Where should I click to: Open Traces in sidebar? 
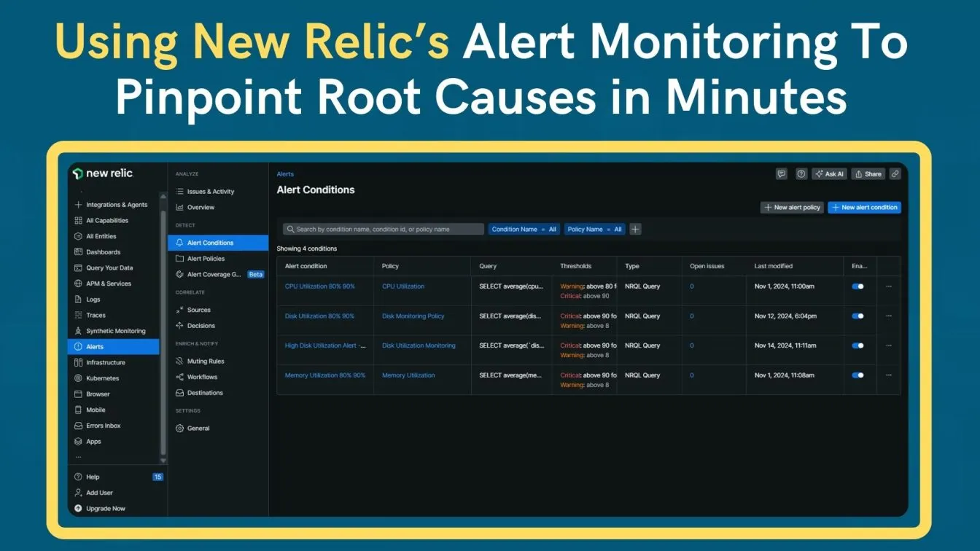pos(90,315)
